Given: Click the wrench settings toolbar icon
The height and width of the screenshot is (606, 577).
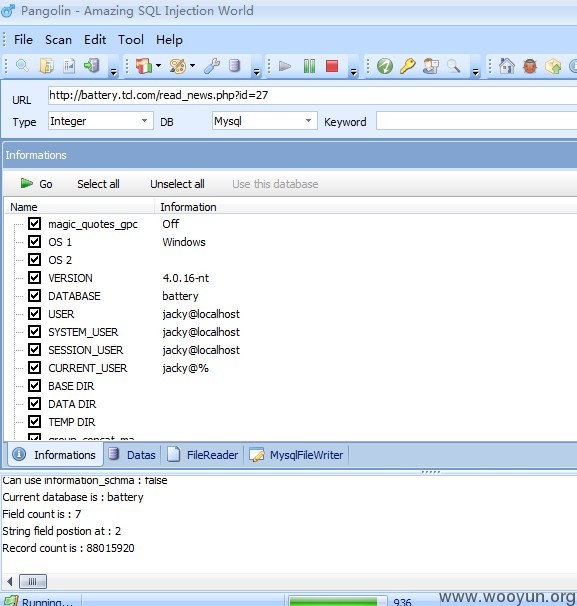Looking at the screenshot, I should [x=212, y=66].
